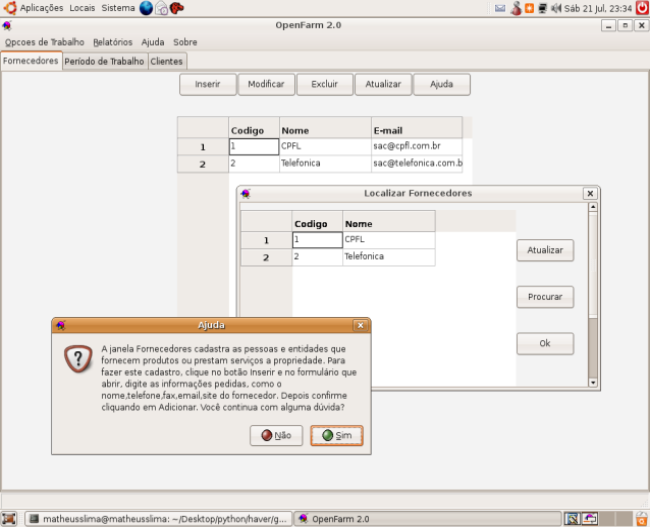The height and width of the screenshot is (527, 650).
Task: Click the Procurar button
Action: (x=545, y=297)
